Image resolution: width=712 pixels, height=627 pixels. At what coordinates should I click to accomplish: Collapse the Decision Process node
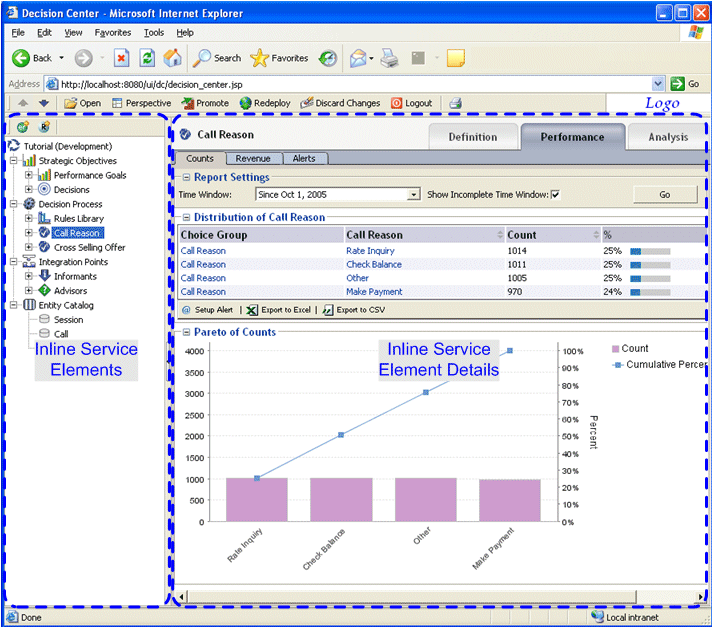[14, 204]
